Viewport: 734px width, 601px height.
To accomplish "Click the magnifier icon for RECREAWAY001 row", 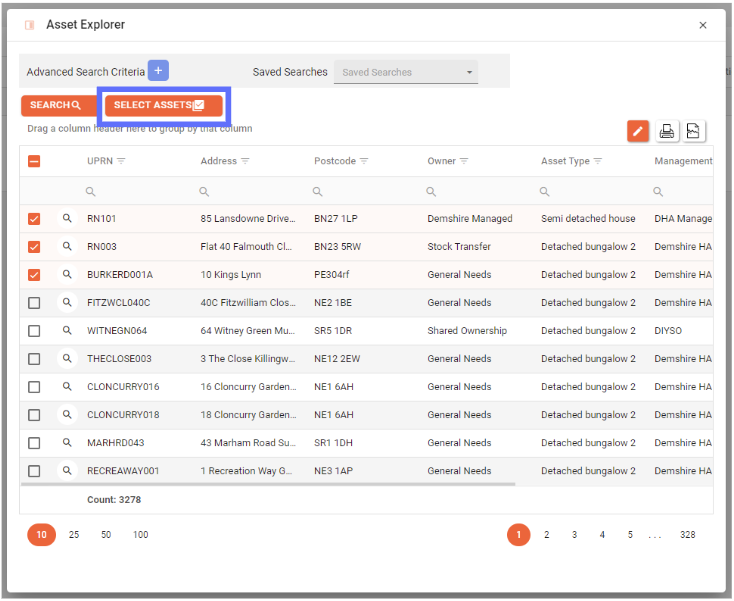I will 67,470.
